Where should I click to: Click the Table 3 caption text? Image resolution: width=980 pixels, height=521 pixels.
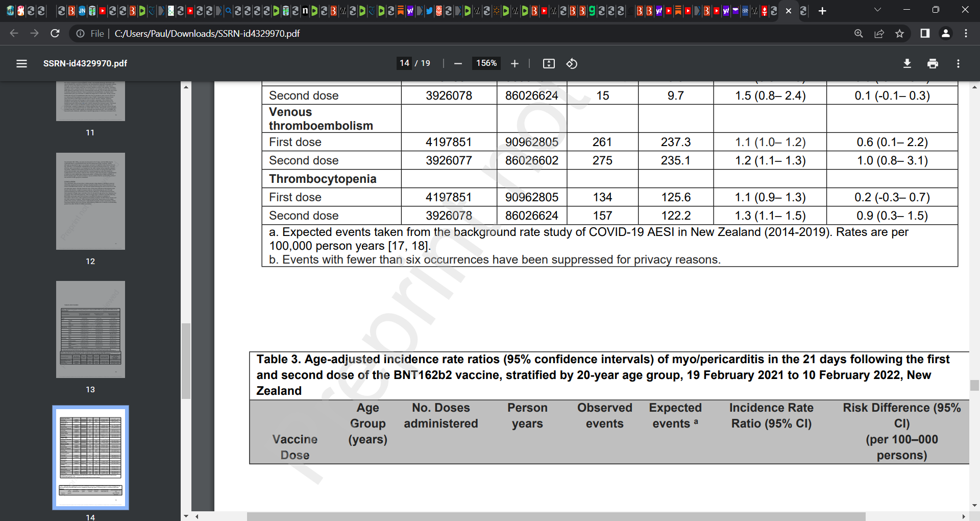603,375
